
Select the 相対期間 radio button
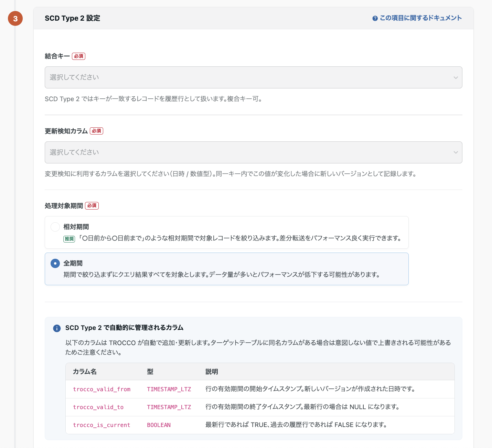pos(55,227)
